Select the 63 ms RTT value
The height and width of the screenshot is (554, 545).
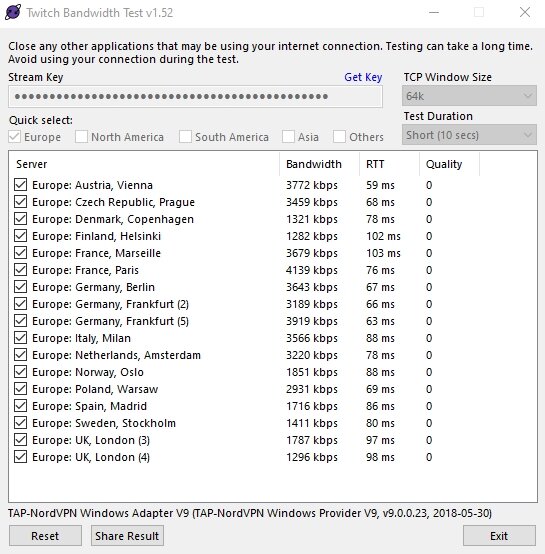point(380,321)
